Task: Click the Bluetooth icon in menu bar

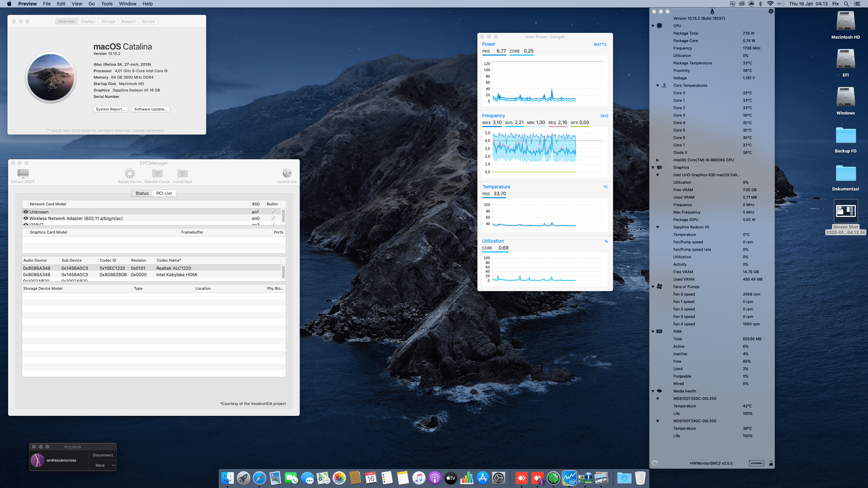Action: pyautogui.click(x=760, y=4)
